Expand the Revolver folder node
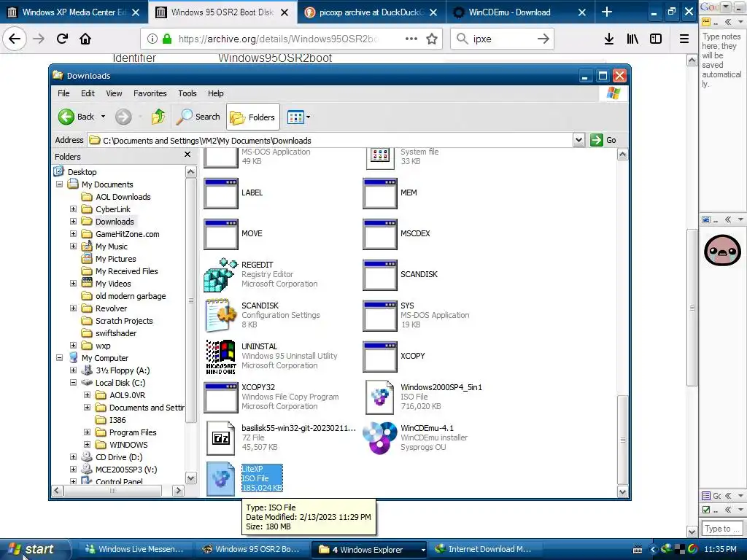 [x=74, y=308]
